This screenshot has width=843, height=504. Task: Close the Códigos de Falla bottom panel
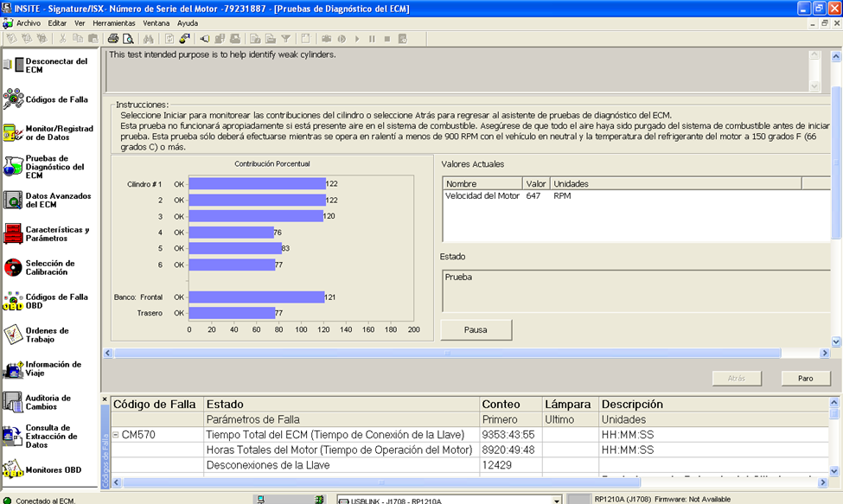pos(105,400)
